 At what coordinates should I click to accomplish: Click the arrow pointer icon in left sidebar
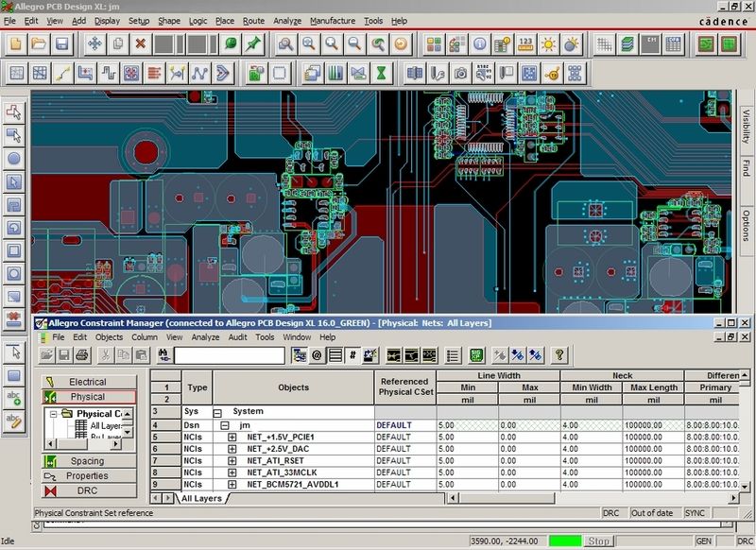(14, 352)
